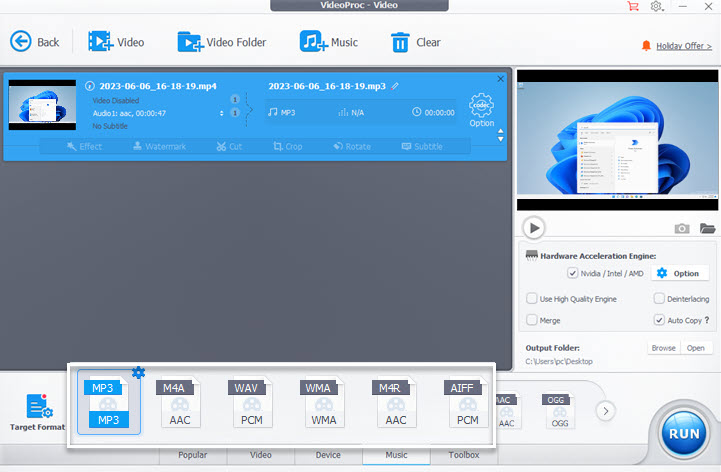Screen dimensions: 721x472
Task: Switch to the Video tab
Action: click(261, 455)
